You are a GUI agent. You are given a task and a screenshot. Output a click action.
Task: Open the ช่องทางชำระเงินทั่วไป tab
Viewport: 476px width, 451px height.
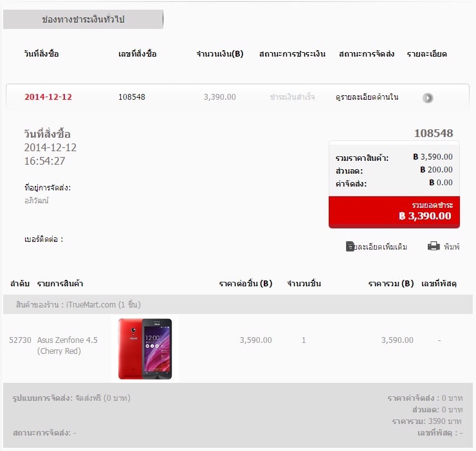(83, 19)
